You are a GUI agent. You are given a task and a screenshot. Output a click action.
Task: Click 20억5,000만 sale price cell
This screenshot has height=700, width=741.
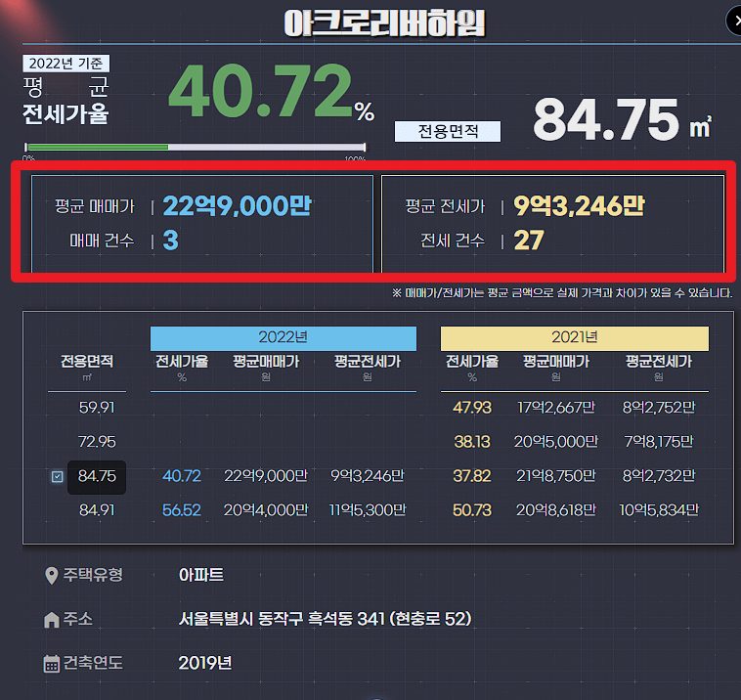click(556, 442)
